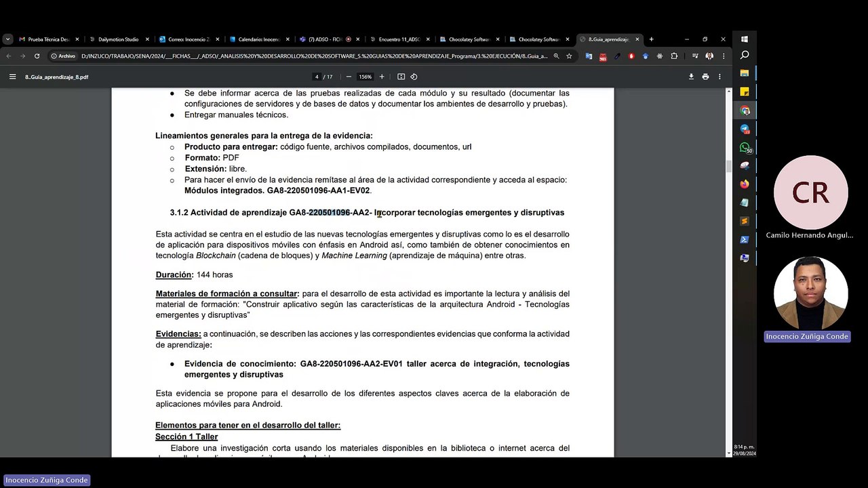The height and width of the screenshot is (488, 868).
Task: Go forward in browser history
Action: point(22,56)
